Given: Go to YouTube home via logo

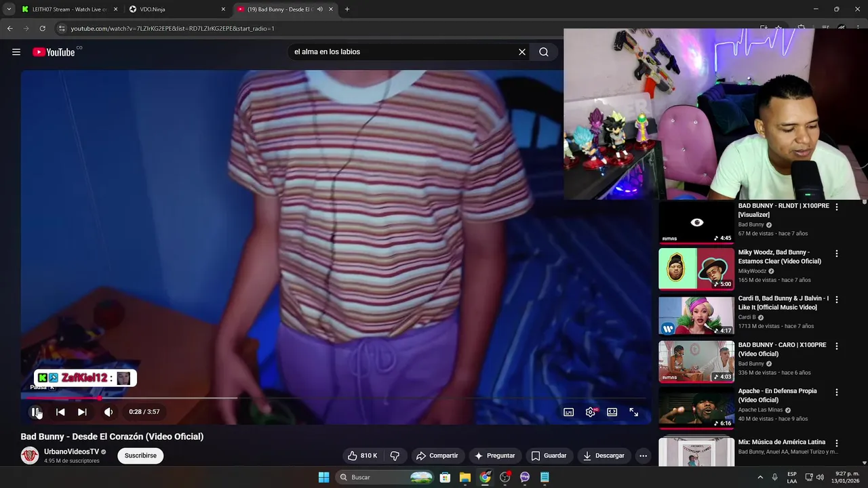Looking at the screenshot, I should (x=54, y=52).
